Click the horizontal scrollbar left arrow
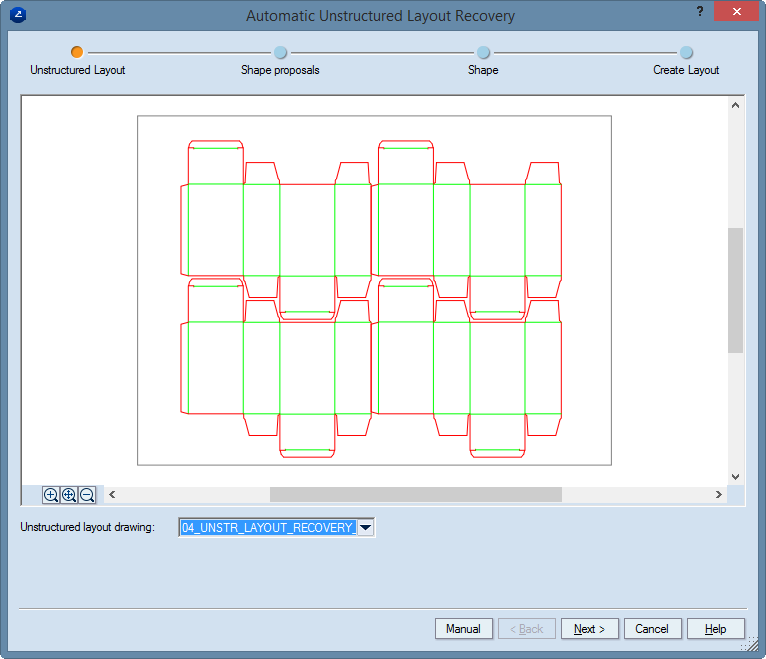Viewport: 766px width, 659px height. point(112,494)
